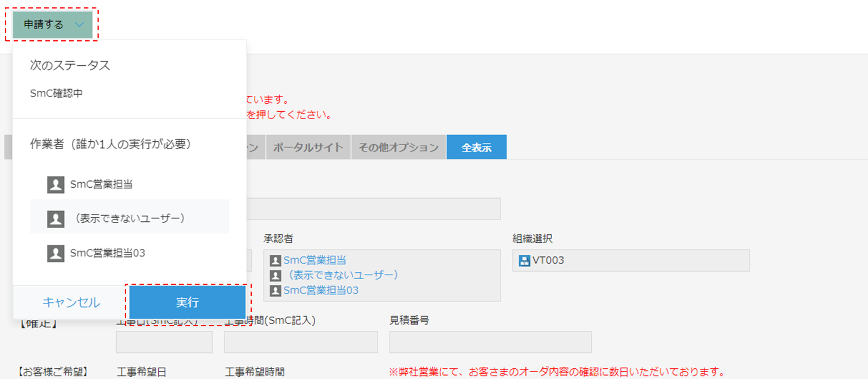Select the 全表示 tab

point(476,148)
